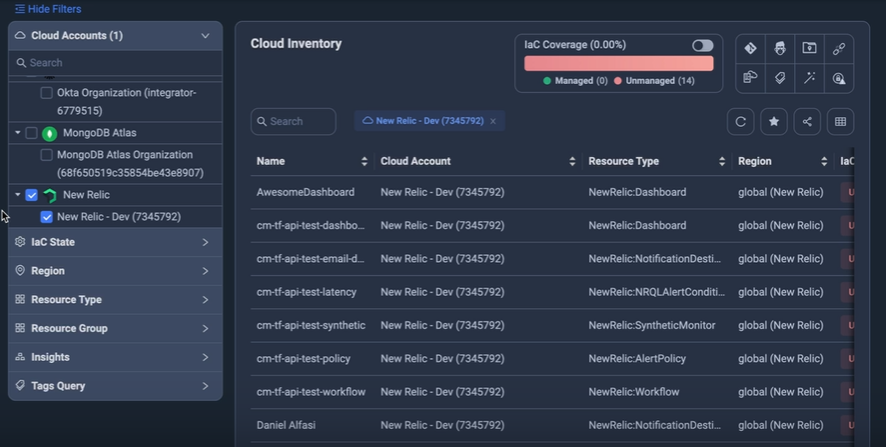Sort by Cloud Account column arrows
The image size is (886, 447).
tap(572, 162)
